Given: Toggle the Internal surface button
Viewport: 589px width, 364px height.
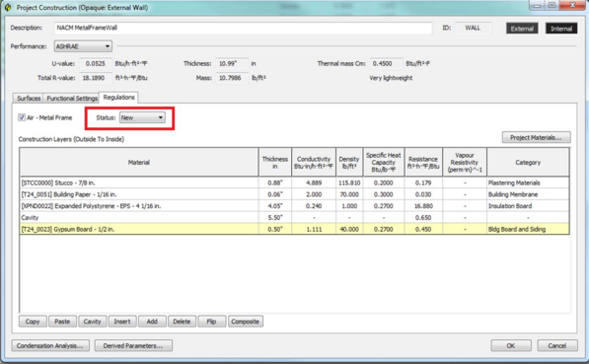Looking at the screenshot, I should pyautogui.click(x=561, y=29).
